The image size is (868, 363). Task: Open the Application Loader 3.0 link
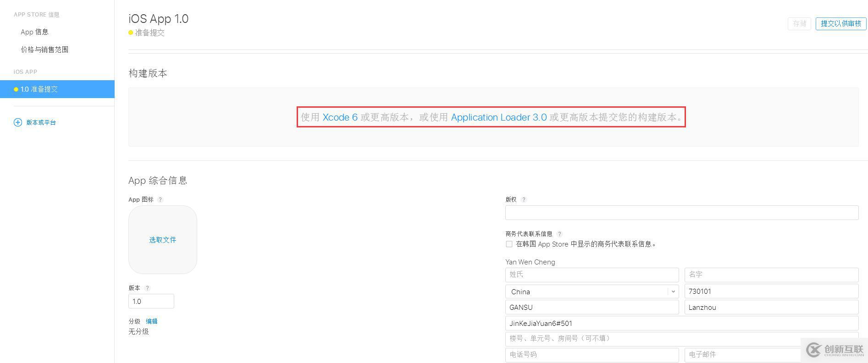499,117
